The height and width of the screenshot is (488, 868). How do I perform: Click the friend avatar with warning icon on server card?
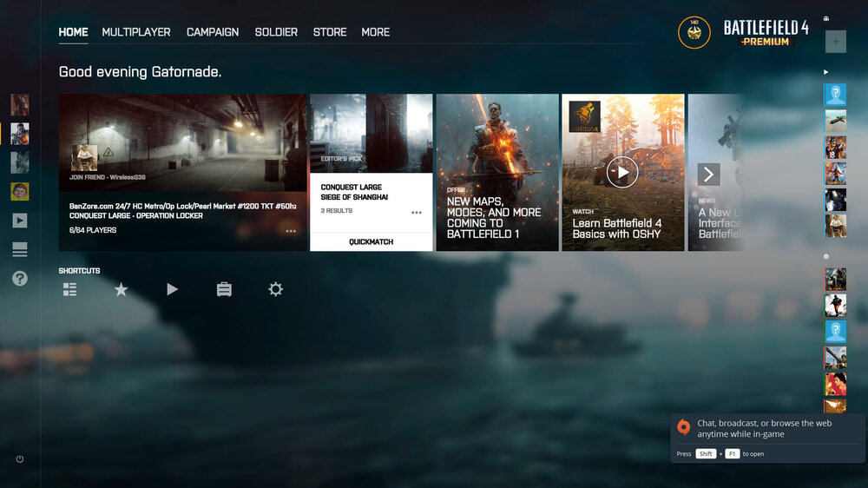tap(84, 157)
